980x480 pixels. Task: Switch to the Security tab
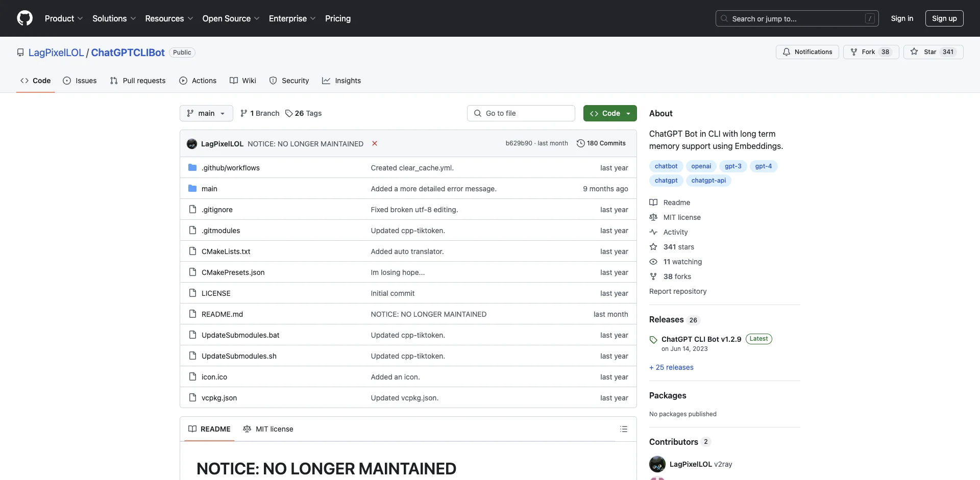(x=289, y=81)
